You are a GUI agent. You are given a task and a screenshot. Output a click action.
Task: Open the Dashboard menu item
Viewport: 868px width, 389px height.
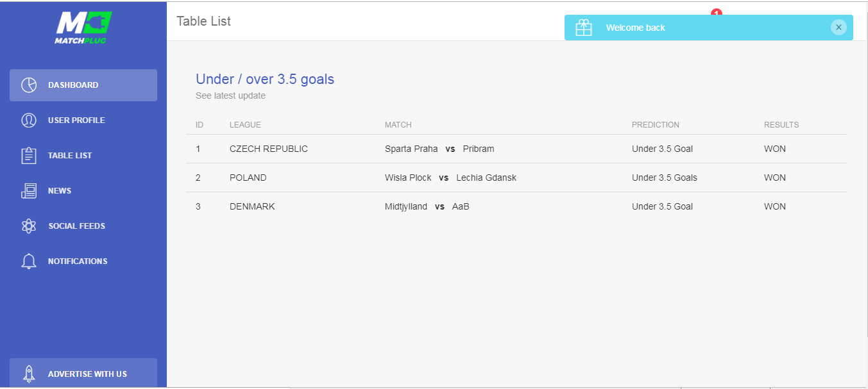(83, 85)
